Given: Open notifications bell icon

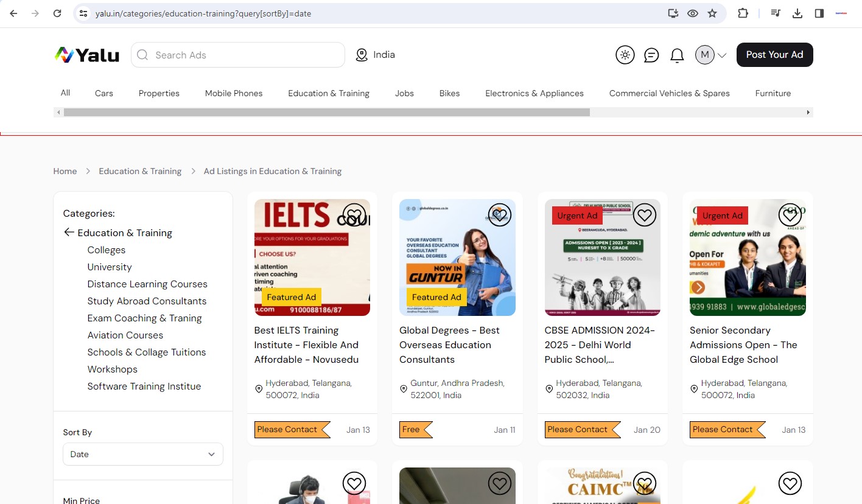Looking at the screenshot, I should pos(677,55).
